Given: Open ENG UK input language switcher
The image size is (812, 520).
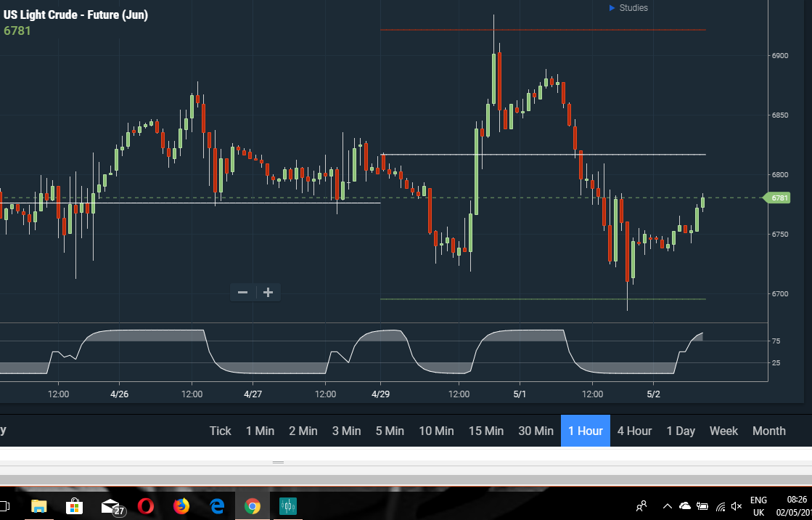Looking at the screenshot, I should pos(758,506).
